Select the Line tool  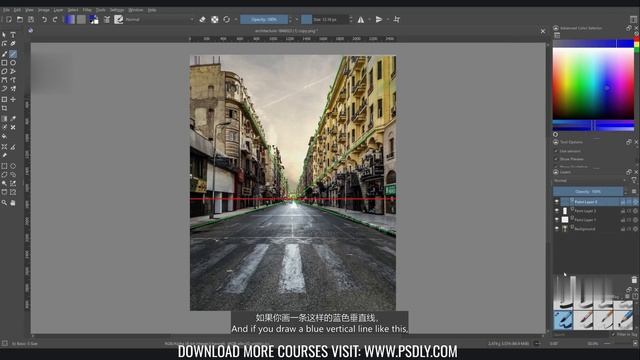click(13, 54)
